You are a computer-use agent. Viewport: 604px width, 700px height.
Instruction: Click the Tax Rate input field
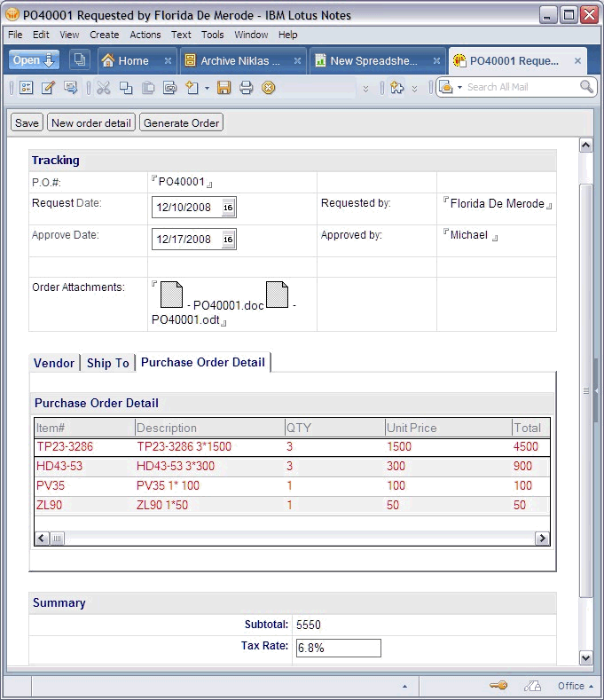[x=339, y=648]
